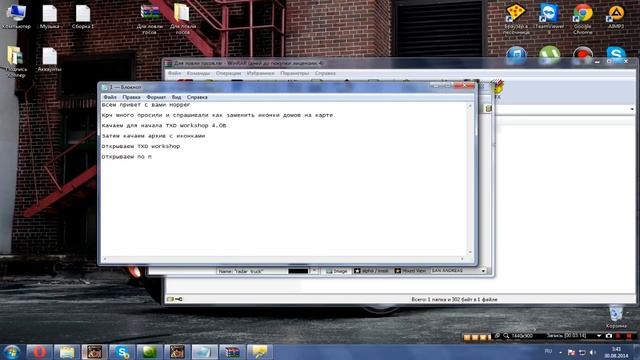Open the Windows Start menu

point(12,352)
